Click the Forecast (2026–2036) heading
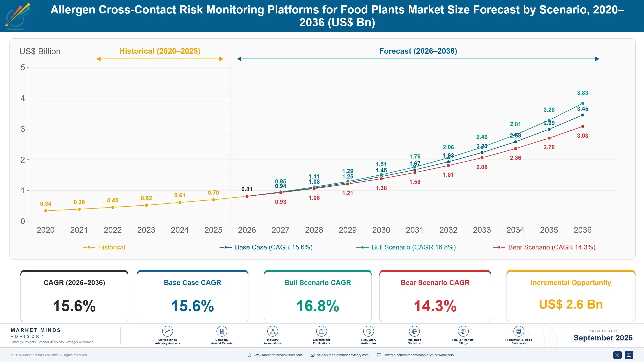644x362 pixels. click(418, 51)
